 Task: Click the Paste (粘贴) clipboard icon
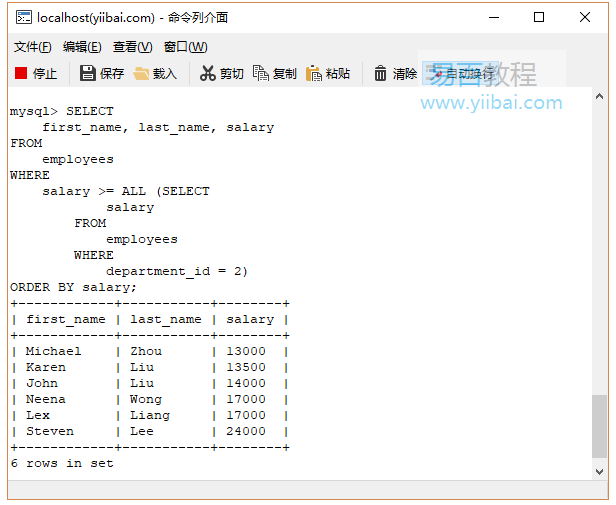pyautogui.click(x=314, y=73)
